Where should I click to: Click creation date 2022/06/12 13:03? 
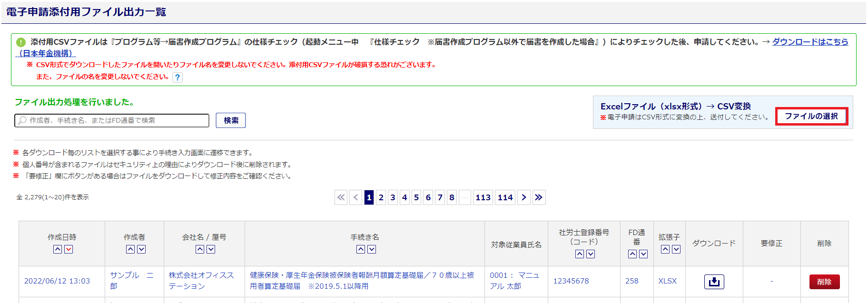pos(57,281)
